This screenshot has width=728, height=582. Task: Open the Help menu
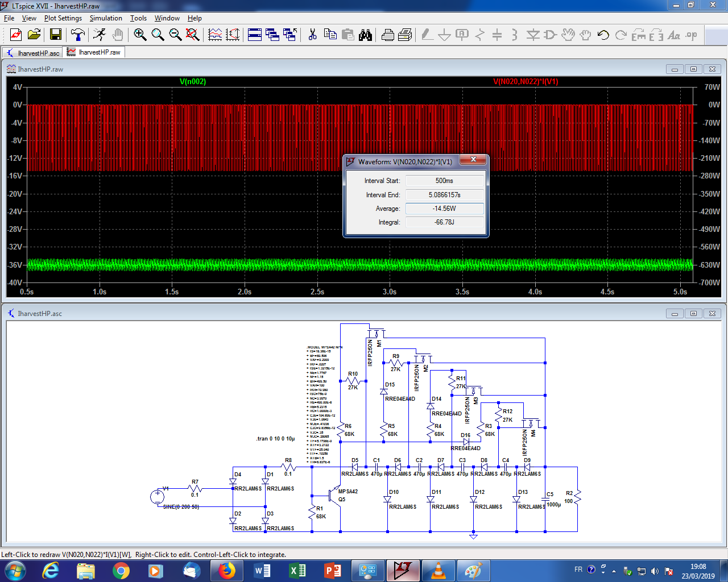click(195, 18)
